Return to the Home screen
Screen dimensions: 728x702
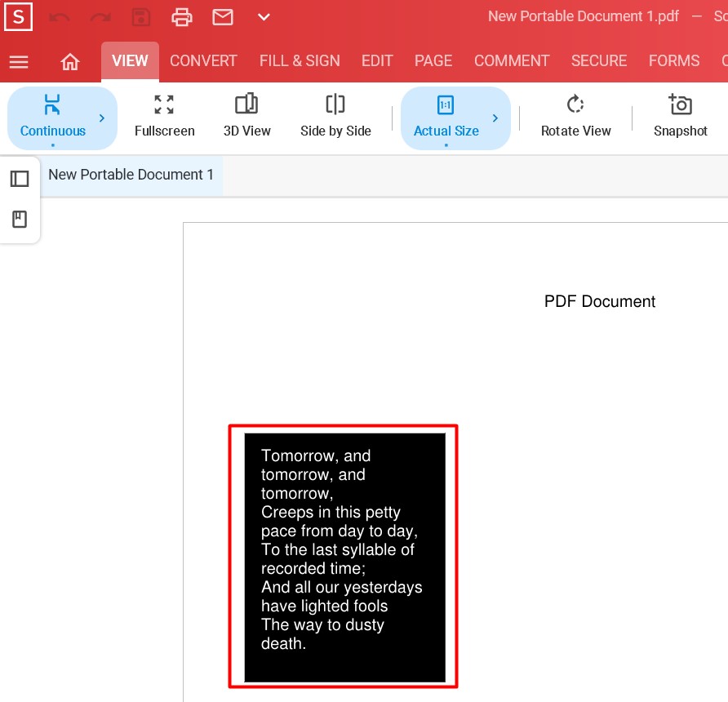(x=69, y=60)
